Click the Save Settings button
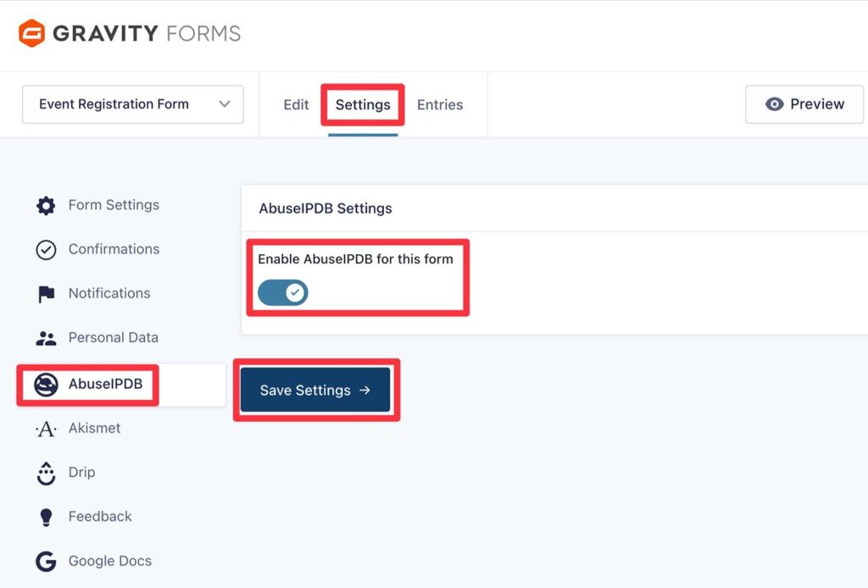 tap(315, 390)
